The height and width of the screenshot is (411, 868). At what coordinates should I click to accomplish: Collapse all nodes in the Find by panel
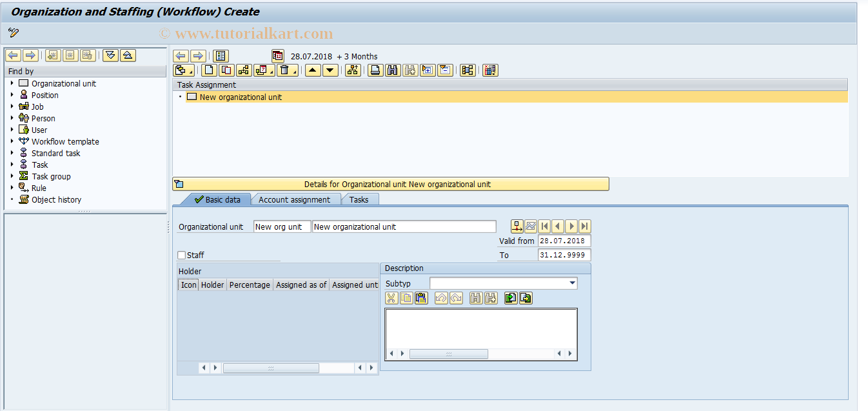click(128, 55)
